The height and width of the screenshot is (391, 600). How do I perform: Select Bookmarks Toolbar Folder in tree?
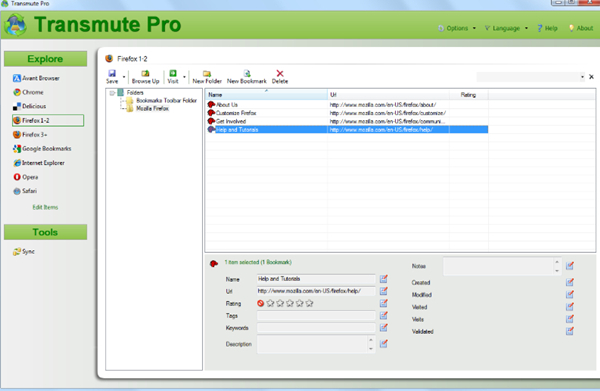tap(166, 101)
